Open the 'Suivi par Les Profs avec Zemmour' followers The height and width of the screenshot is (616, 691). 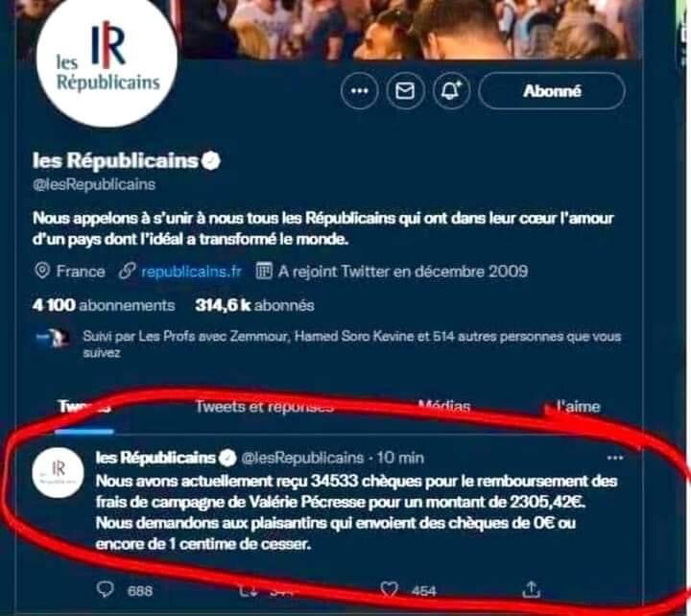351,344
